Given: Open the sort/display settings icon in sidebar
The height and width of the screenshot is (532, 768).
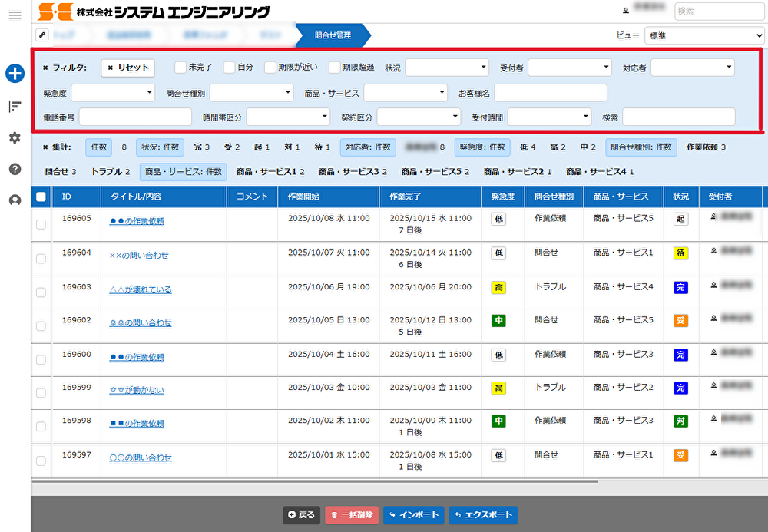Looking at the screenshot, I should (15, 107).
